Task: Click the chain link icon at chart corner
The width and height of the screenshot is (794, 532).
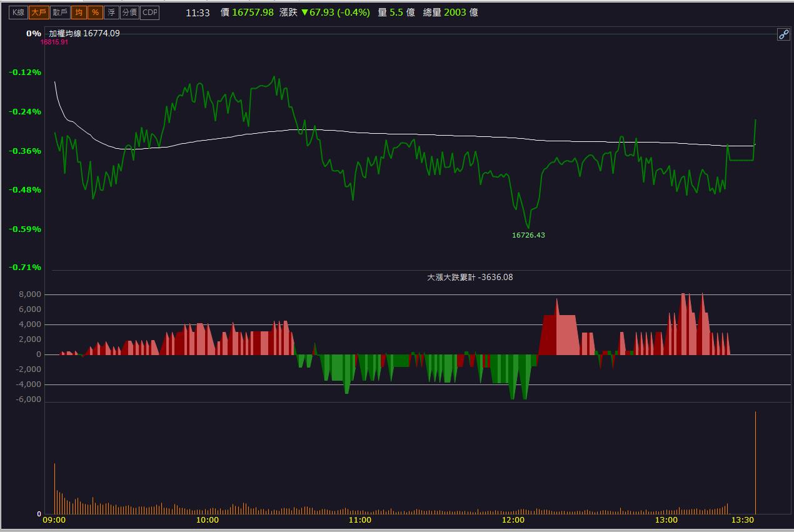Action: tap(784, 34)
